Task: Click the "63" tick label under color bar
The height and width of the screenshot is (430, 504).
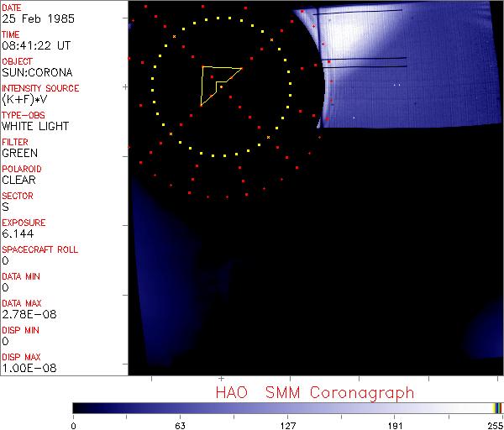Action: [x=180, y=423]
